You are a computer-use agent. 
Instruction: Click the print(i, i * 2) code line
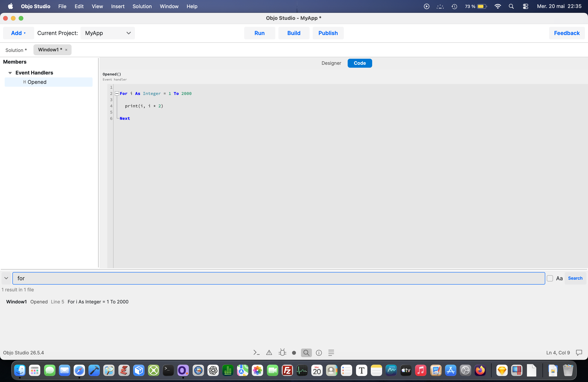[144, 106]
